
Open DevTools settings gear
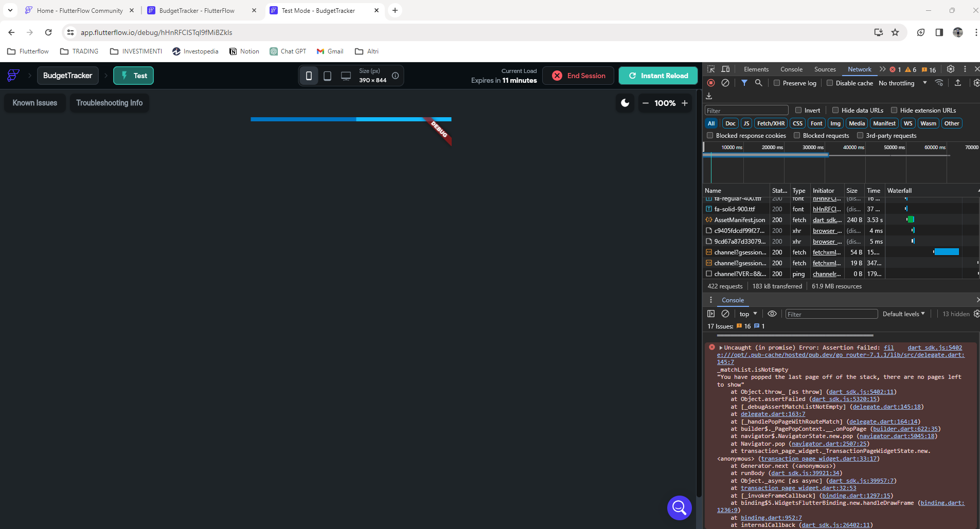click(951, 69)
